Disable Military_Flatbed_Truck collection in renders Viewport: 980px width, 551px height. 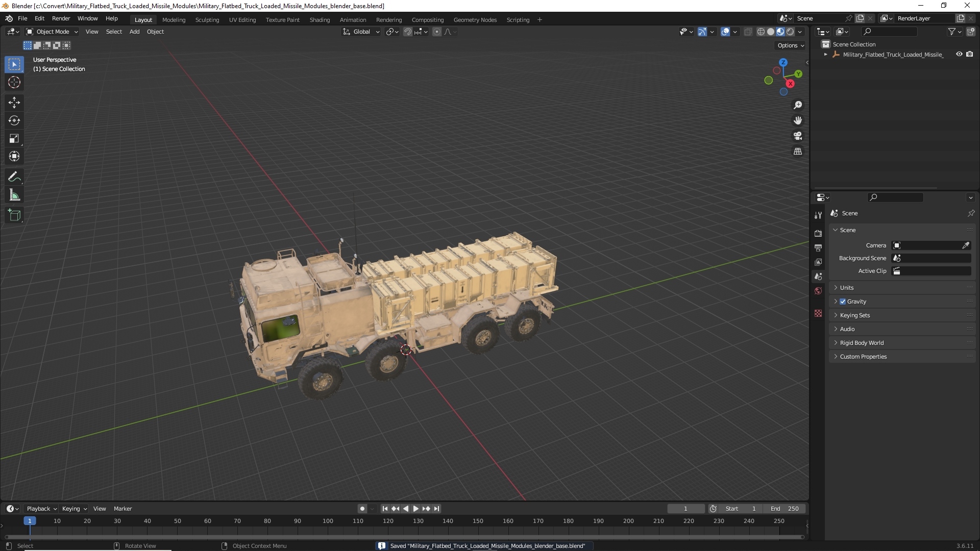969,54
